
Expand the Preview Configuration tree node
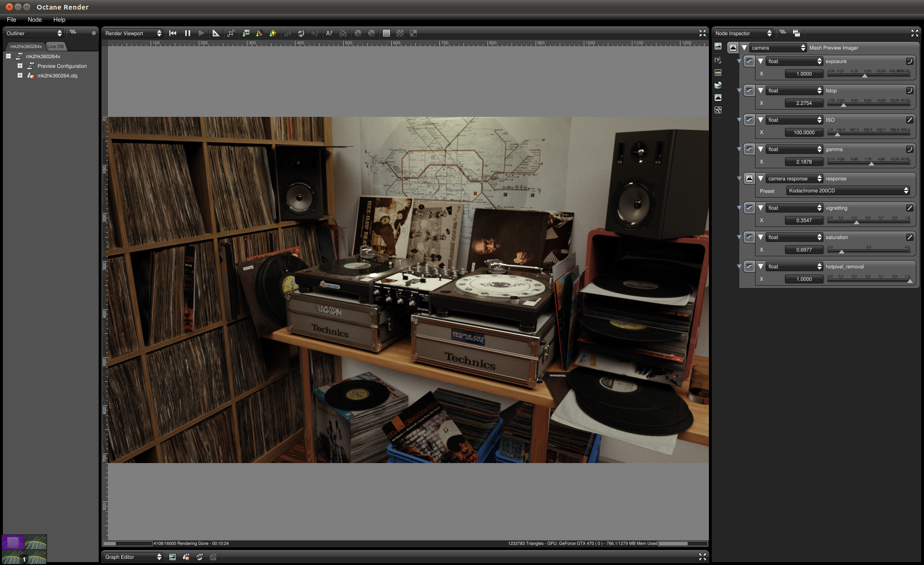click(20, 66)
